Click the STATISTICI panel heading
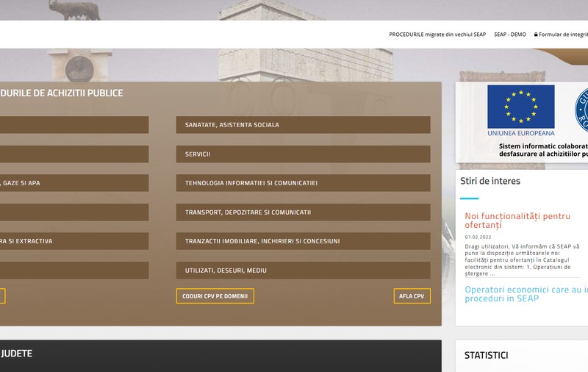 [486, 355]
